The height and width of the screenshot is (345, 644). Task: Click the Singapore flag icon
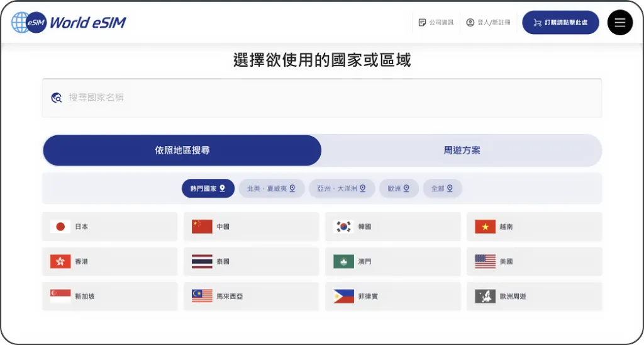tap(60, 296)
